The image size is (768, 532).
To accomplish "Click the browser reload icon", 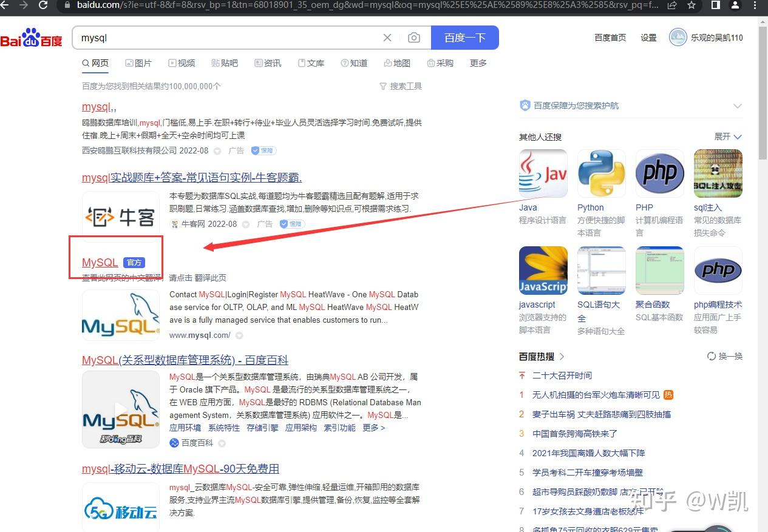I will coord(43,5).
